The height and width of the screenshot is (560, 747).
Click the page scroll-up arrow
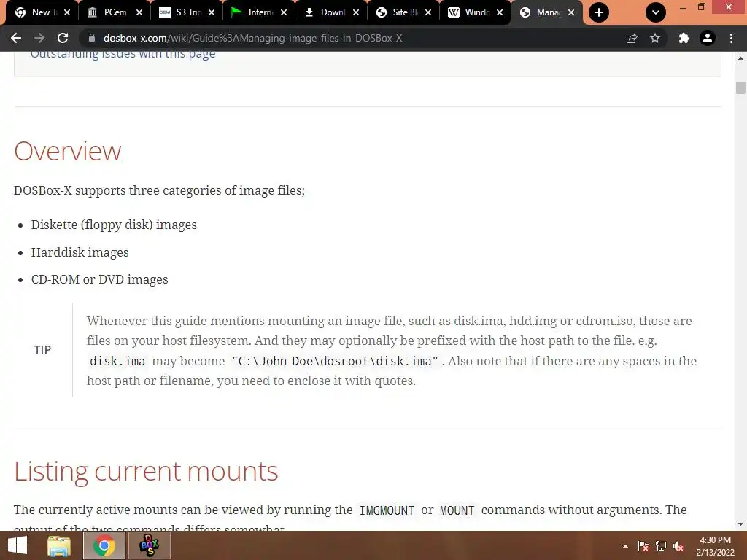pos(740,58)
